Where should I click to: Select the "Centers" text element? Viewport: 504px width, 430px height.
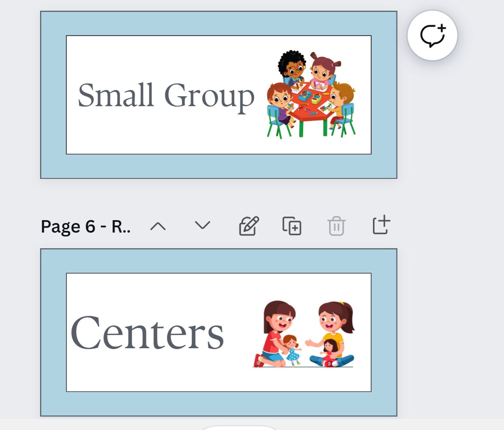147,333
